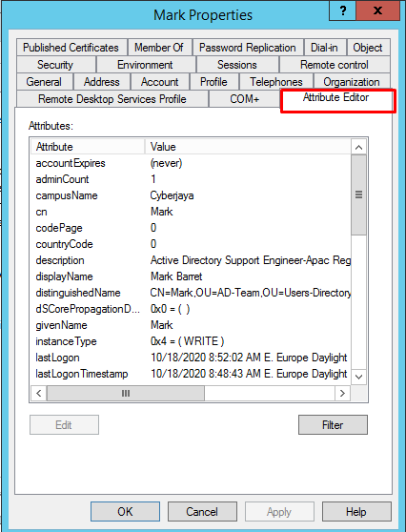Select the Remote Desktop Services Profile tab
The image size is (406, 532).
(112, 99)
